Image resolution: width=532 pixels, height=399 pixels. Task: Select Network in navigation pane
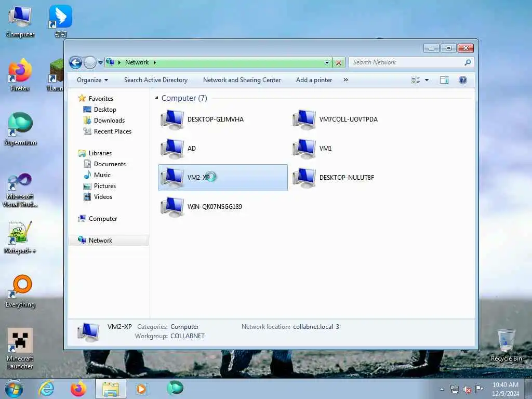[109, 240]
